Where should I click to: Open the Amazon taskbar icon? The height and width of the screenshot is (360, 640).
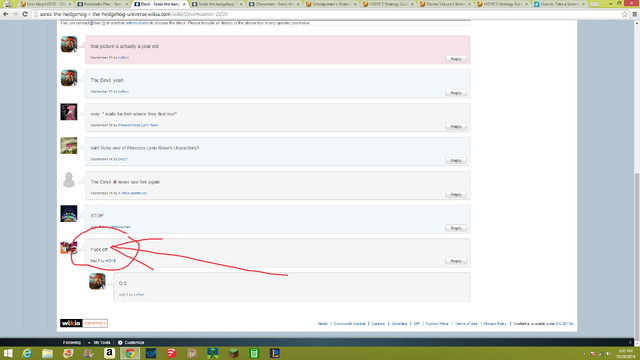[x=109, y=353]
